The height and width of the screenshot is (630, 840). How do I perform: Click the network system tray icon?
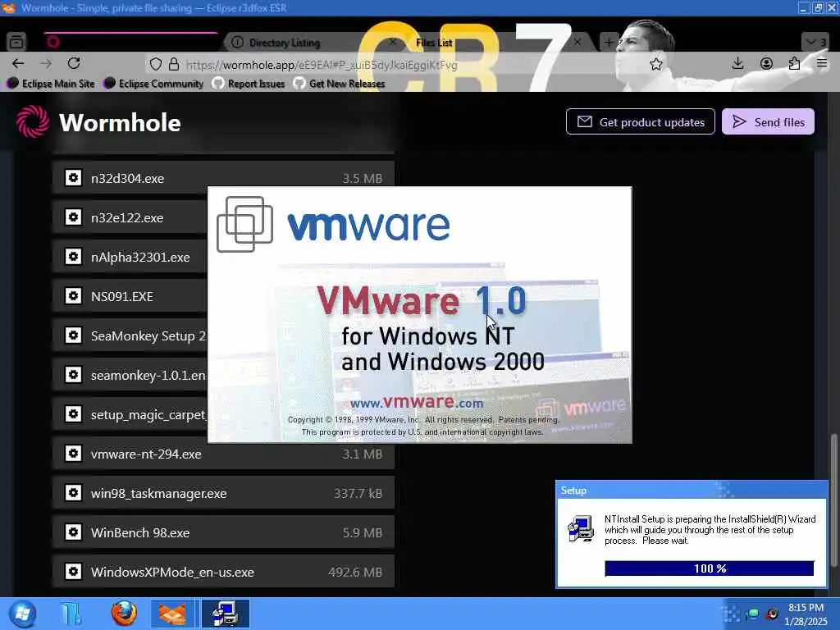(752, 614)
